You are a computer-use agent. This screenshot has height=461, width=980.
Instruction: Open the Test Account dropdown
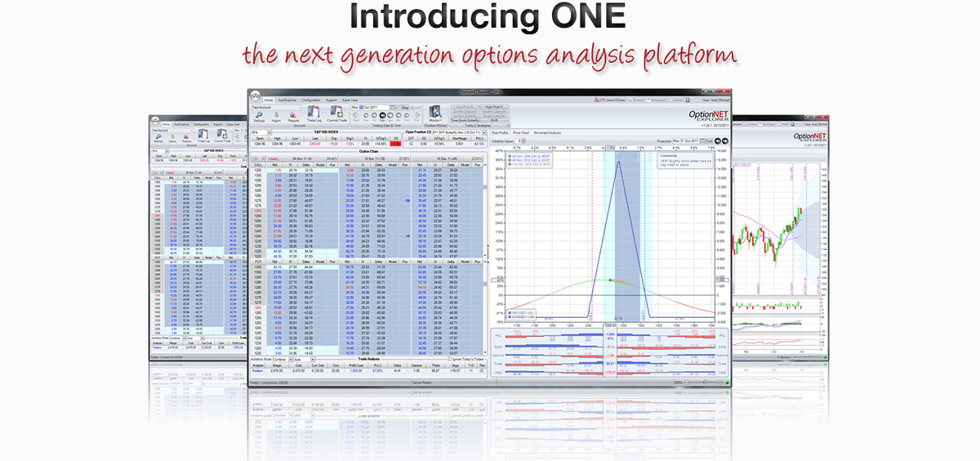276,107
